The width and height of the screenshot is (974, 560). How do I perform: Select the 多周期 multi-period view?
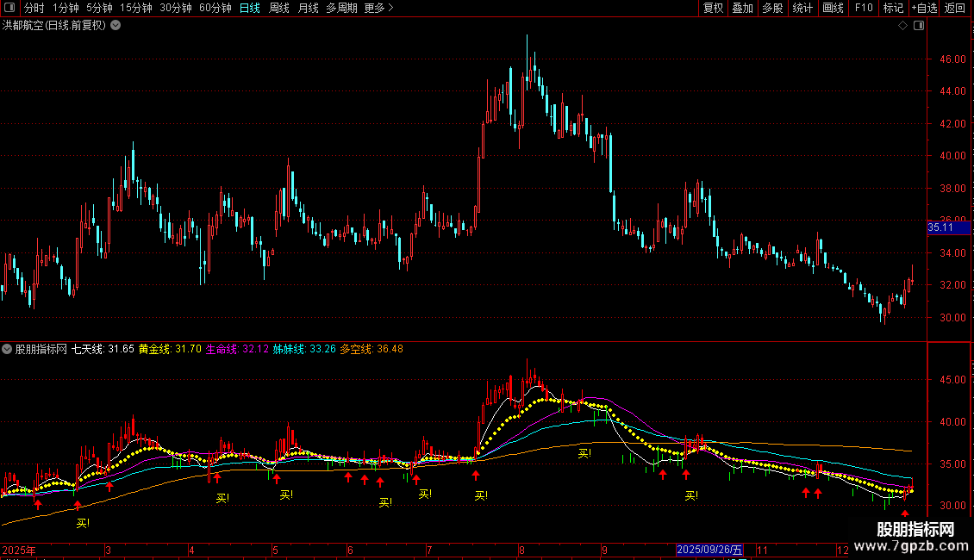coord(340,9)
